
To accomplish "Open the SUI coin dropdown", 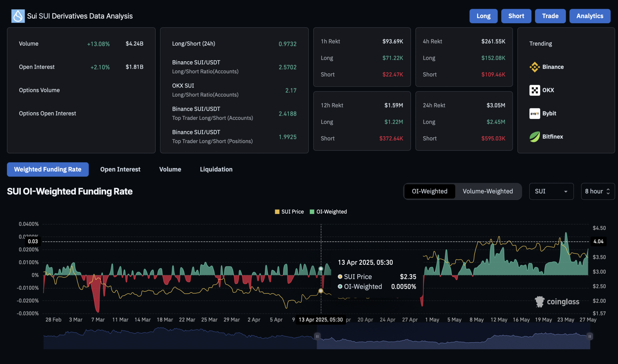I will pyautogui.click(x=551, y=191).
